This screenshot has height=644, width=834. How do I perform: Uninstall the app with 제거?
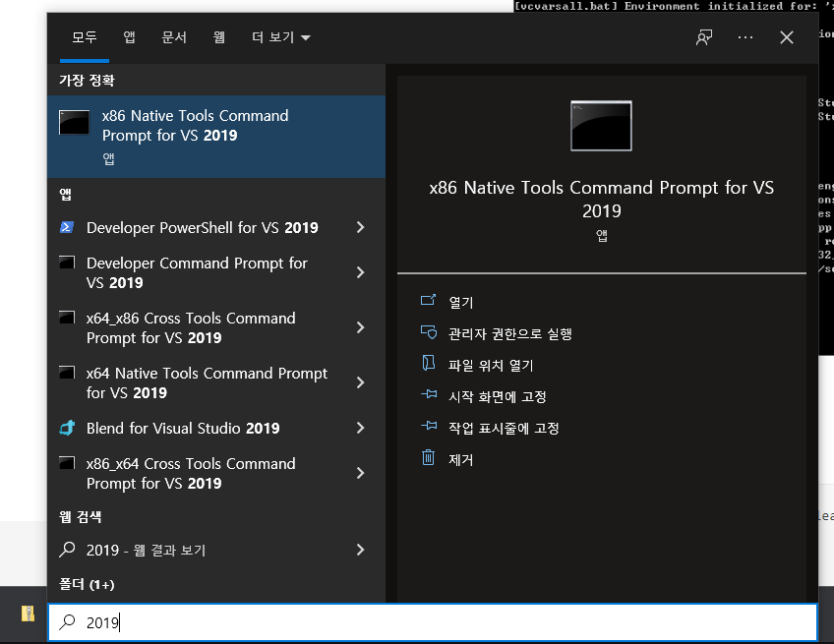(x=460, y=459)
